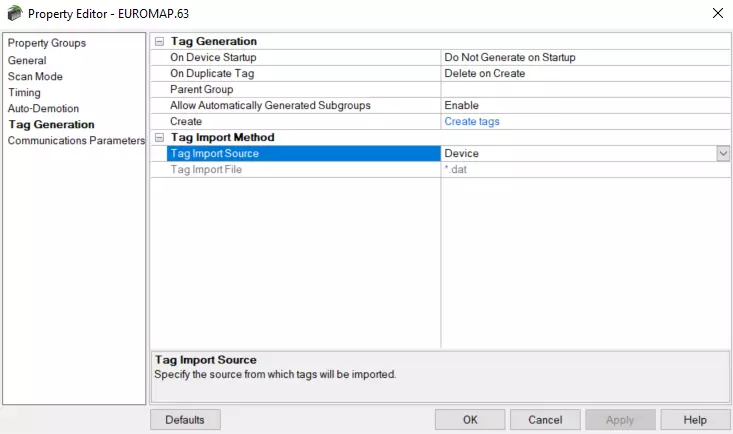Confirm with the OK button
The height and width of the screenshot is (434, 733).
coord(470,420)
